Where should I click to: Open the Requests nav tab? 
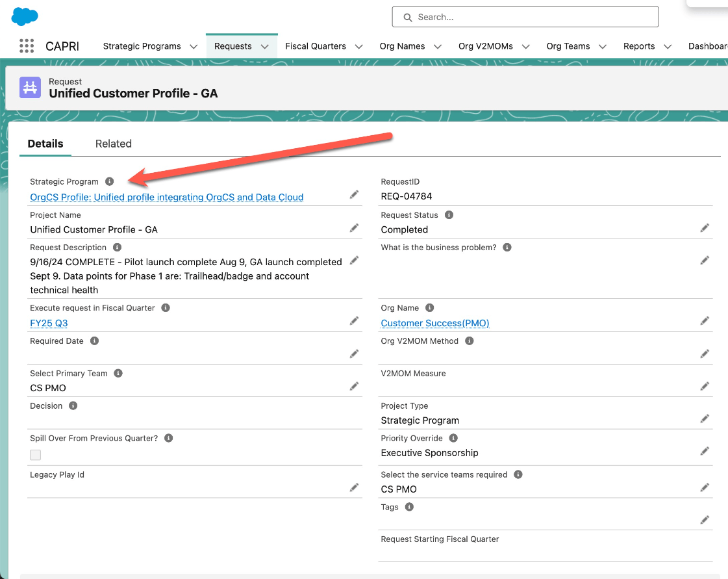(x=233, y=46)
